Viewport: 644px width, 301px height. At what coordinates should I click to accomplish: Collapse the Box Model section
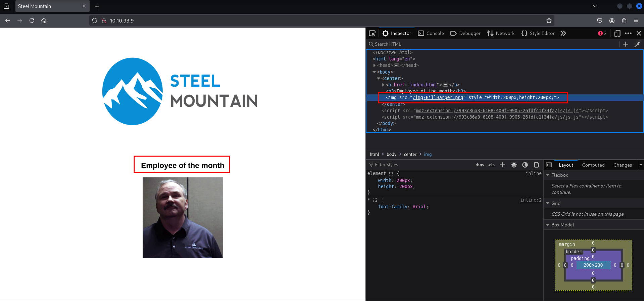548,225
